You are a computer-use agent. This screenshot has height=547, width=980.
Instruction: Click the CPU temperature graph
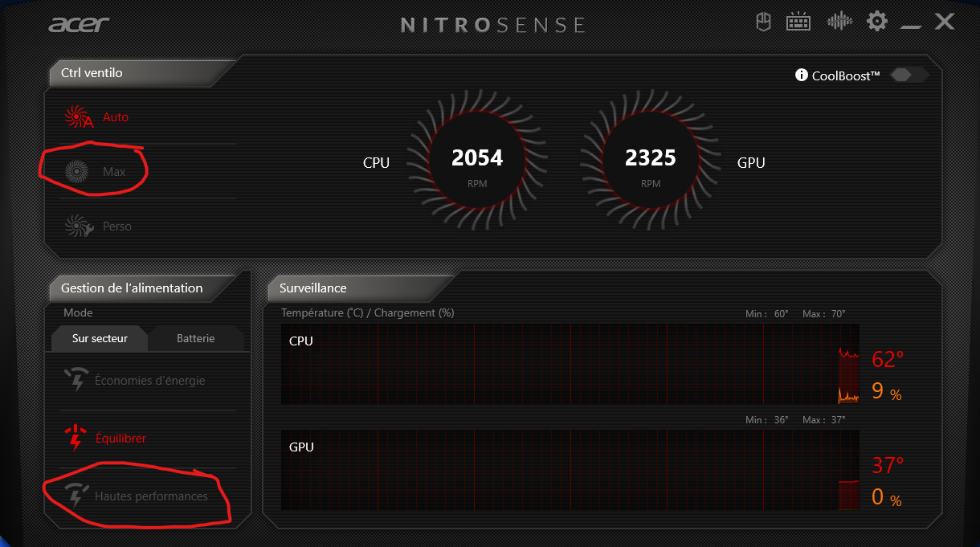coord(570,364)
